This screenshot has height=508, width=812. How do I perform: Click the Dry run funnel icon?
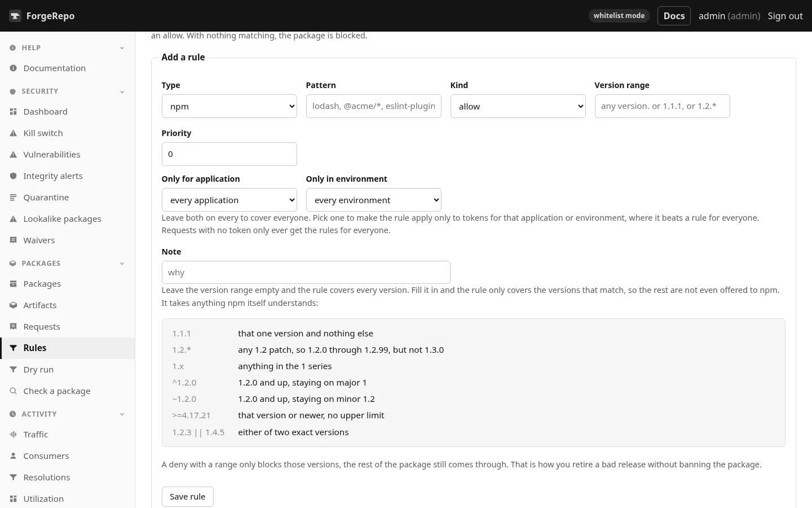point(13,370)
